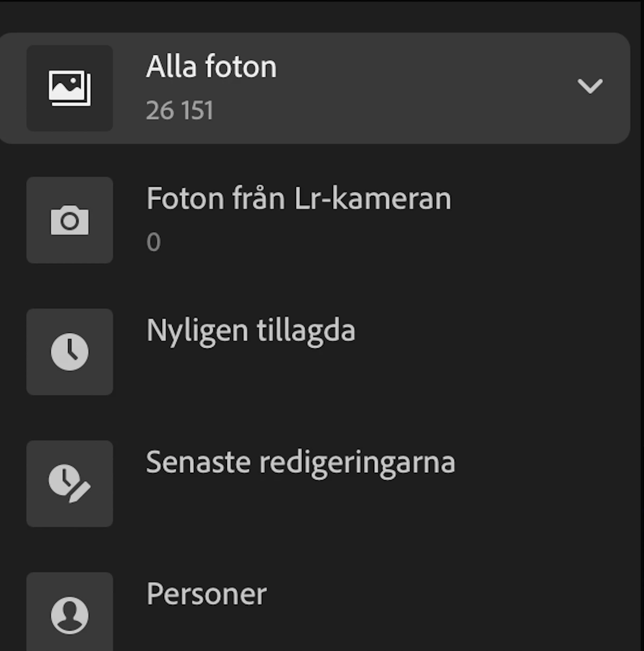Expand the Alla foton chevron arrow
The image size is (644, 651).
coord(590,86)
